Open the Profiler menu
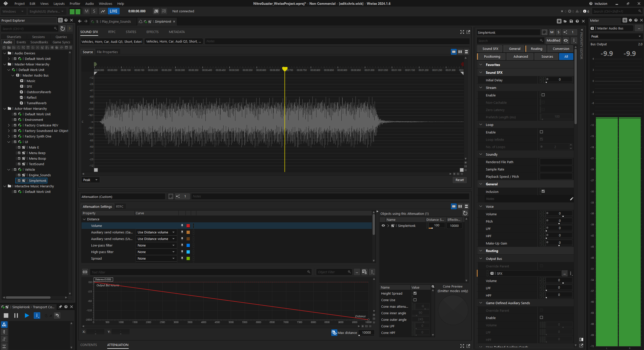 point(75,4)
